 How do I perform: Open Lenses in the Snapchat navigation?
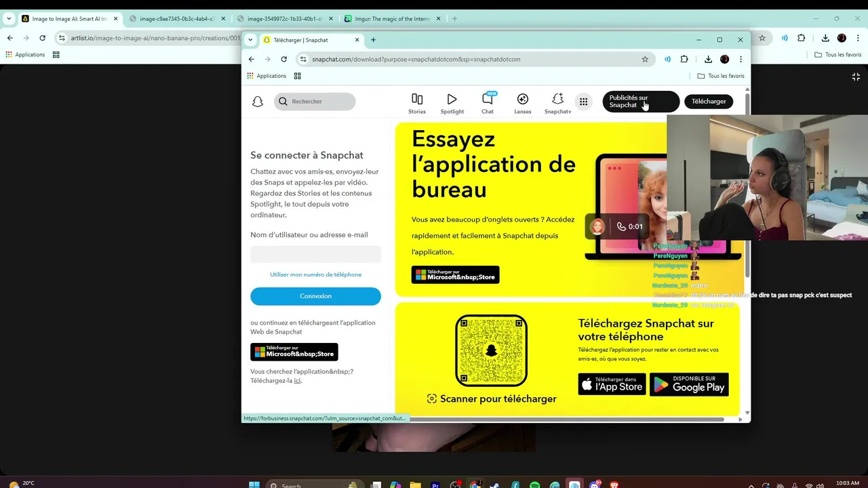pyautogui.click(x=523, y=104)
